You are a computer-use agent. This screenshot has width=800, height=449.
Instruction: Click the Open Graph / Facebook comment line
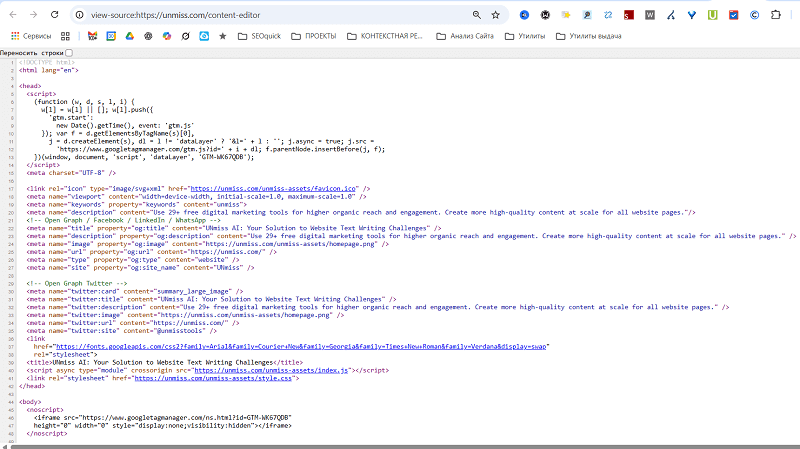tap(123, 220)
